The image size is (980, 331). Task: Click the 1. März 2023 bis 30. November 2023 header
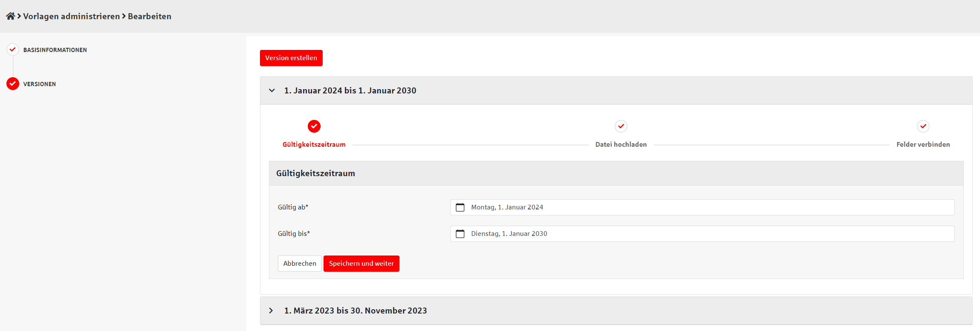(356, 311)
